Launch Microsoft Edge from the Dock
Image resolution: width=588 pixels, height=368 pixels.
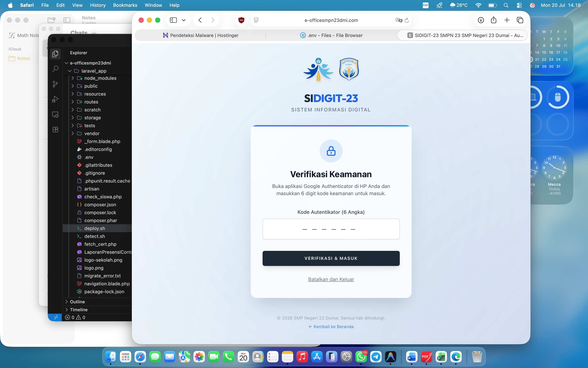[456, 357]
